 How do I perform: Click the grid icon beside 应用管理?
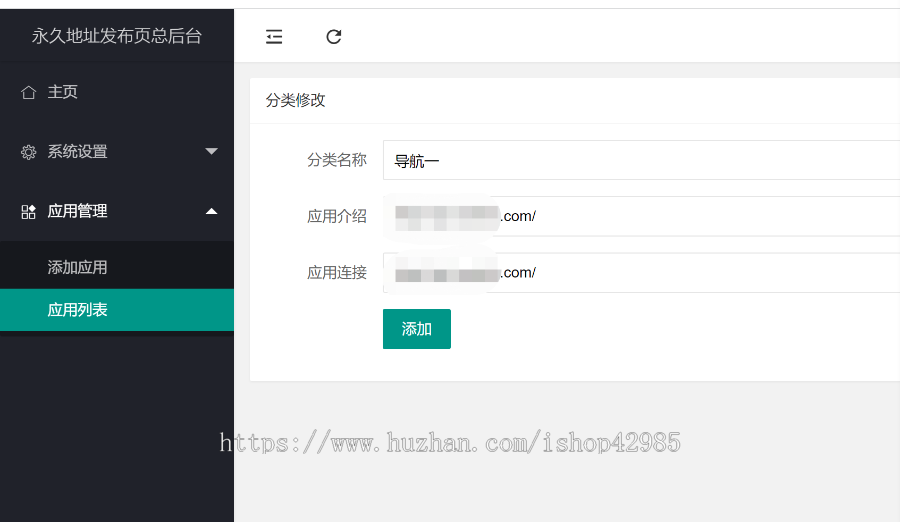pyautogui.click(x=28, y=211)
